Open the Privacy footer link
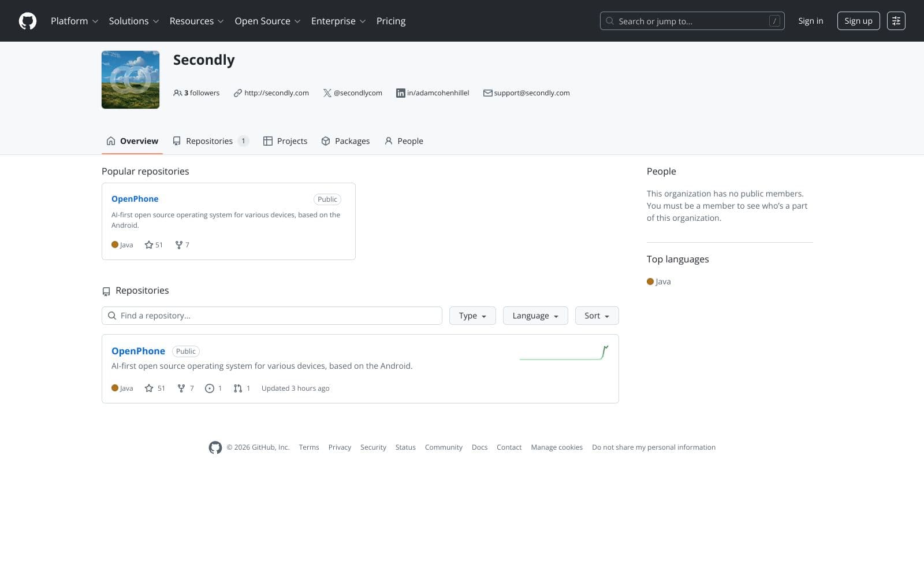924x578 pixels. coord(340,447)
